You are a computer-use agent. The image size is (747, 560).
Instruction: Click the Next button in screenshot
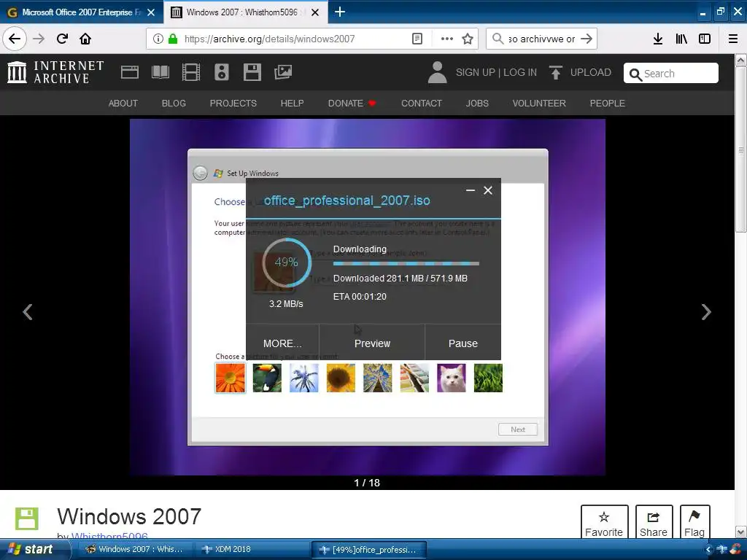[518, 429]
